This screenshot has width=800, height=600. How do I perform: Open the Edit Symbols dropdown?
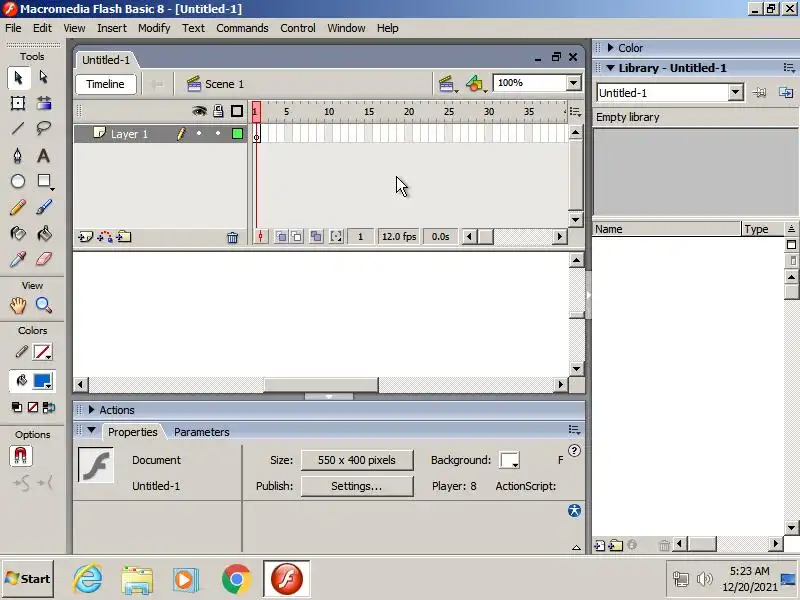[x=477, y=84]
